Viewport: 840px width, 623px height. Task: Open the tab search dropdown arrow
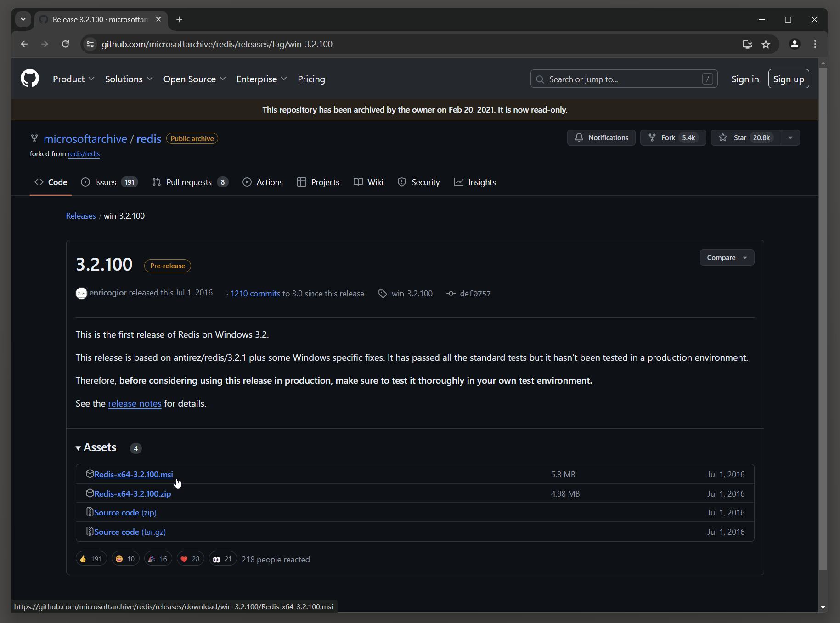[x=23, y=19]
